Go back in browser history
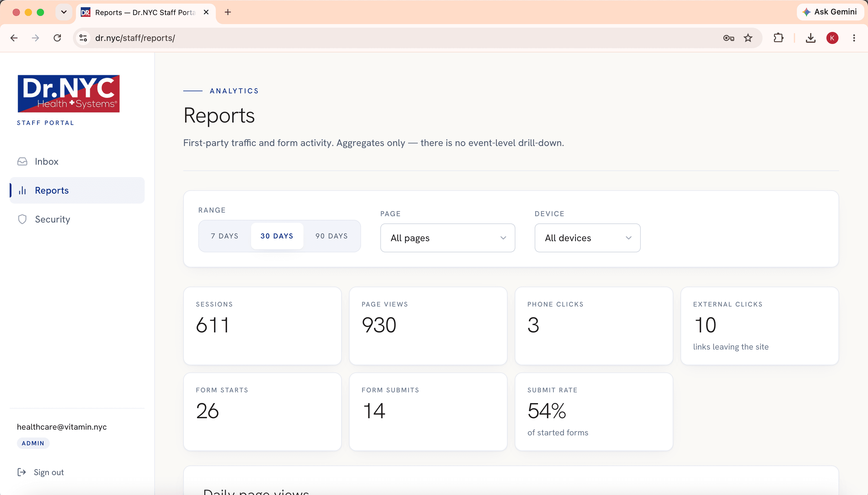Image resolution: width=868 pixels, height=495 pixels. coord(14,38)
